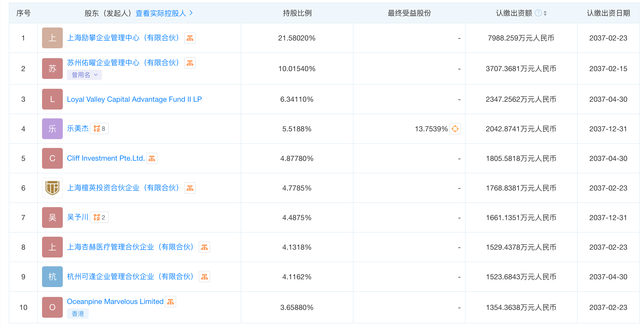Click equity chart icon beside Oceanpine Marvelous Limited

[x=170, y=301]
